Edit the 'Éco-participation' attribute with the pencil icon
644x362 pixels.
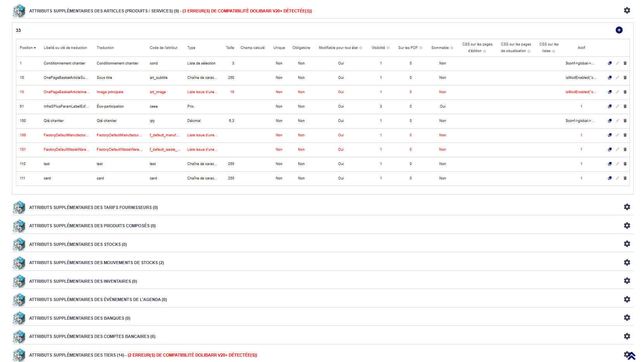[x=617, y=106]
